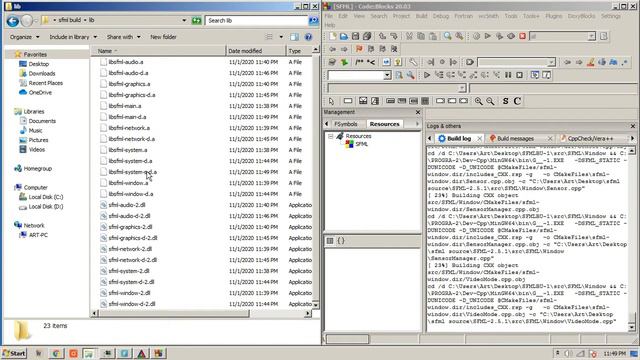The height and width of the screenshot is (360, 640).
Task: Open the search text combo box dropdown
Action: point(387,75)
